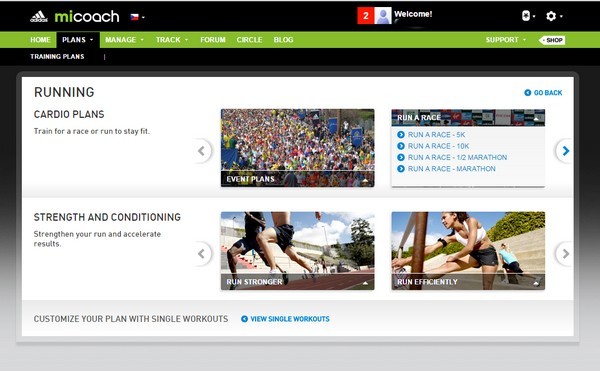Click 'Strengthen your run and accelerate results.' text

(x=97, y=239)
